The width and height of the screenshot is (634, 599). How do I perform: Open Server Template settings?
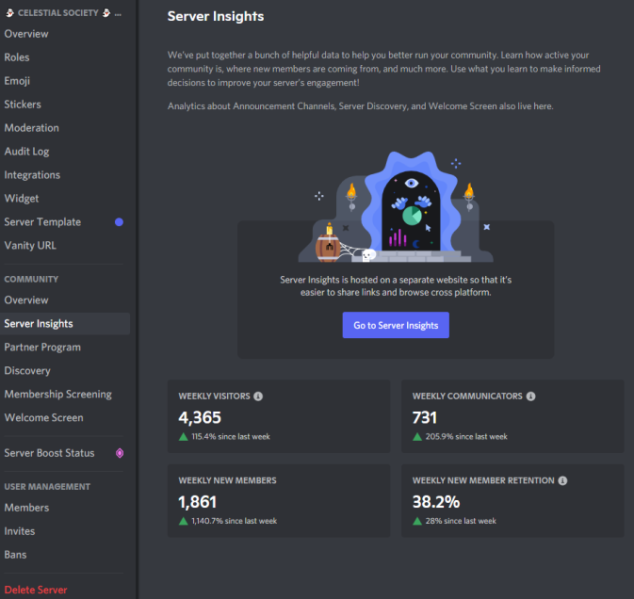(x=42, y=222)
